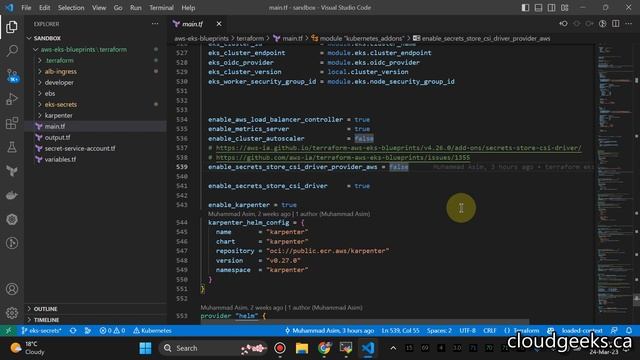Open the Edit menu
The height and width of the screenshot is (360, 640).
coord(44,7)
